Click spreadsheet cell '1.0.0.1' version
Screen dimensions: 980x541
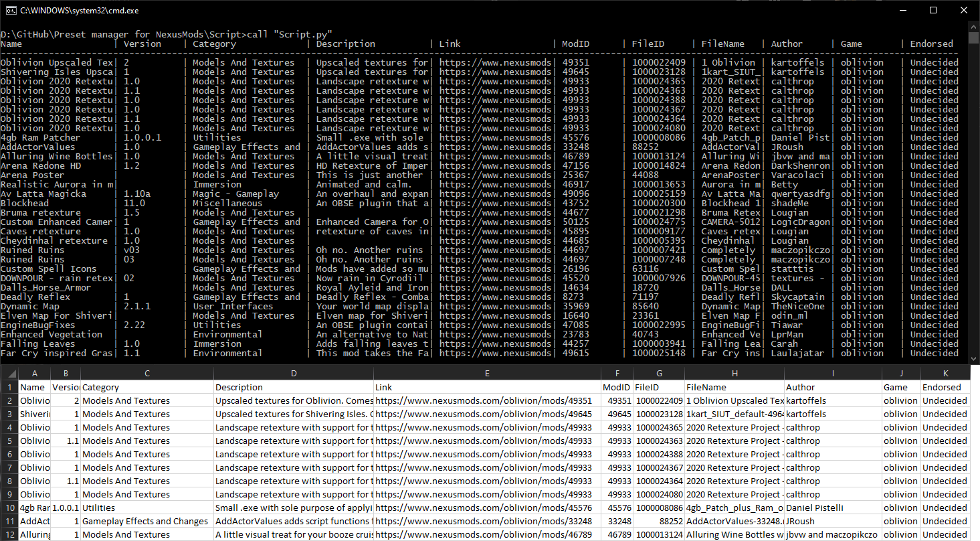tap(66, 508)
